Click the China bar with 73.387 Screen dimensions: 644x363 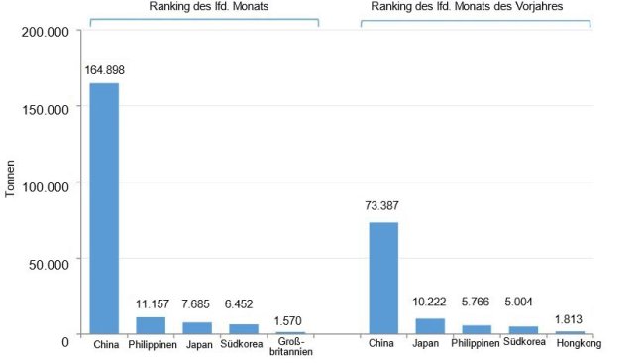(383, 279)
